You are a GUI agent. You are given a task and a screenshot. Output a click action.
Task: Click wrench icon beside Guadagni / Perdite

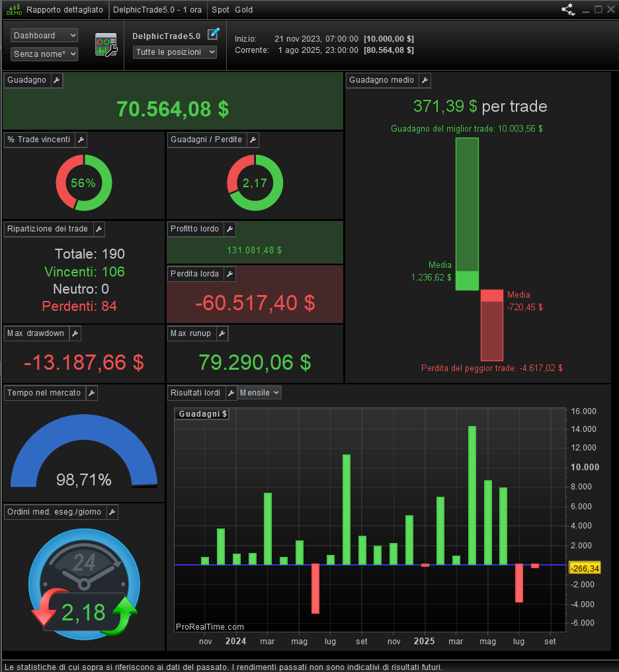(x=253, y=140)
